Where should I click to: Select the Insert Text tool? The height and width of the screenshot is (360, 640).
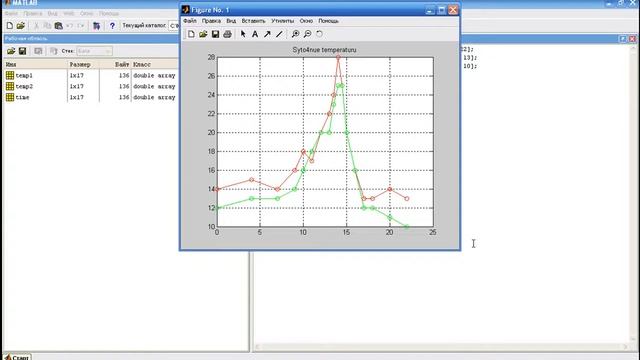[255, 34]
